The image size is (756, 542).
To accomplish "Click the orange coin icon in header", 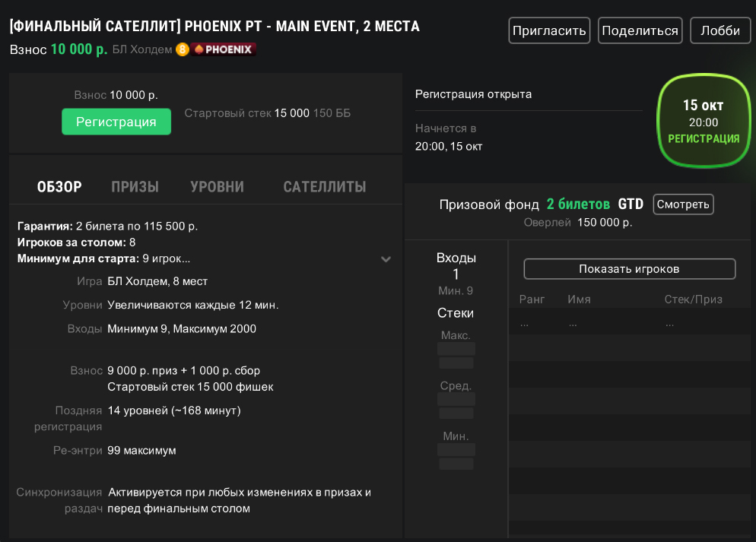I will pos(183,50).
